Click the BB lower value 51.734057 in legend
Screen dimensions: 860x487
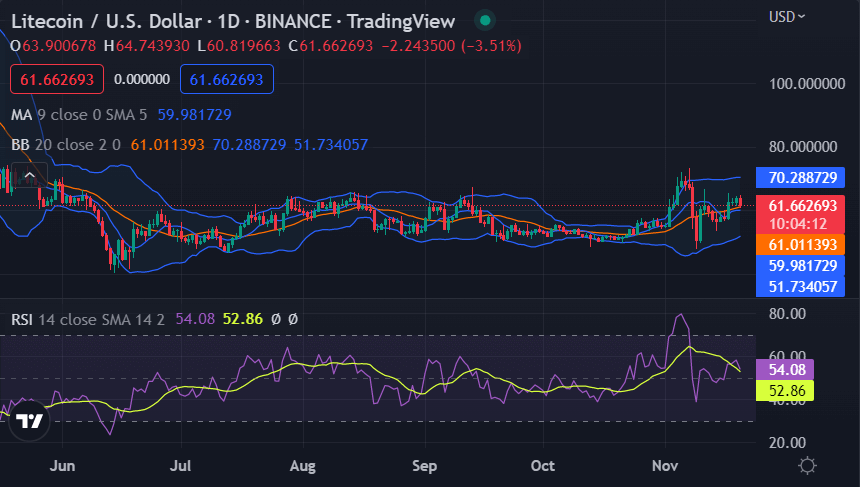coord(331,145)
